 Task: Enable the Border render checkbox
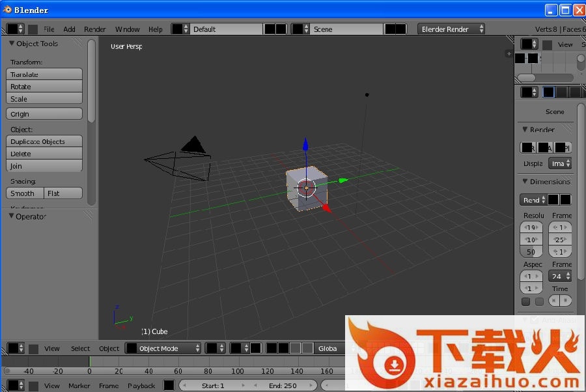tap(526, 301)
